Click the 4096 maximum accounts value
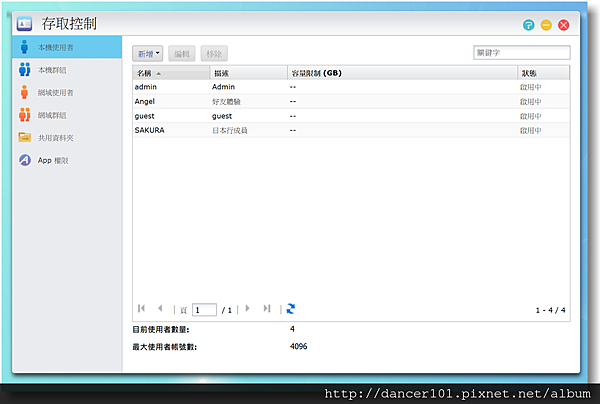The image size is (600, 404). [x=298, y=346]
